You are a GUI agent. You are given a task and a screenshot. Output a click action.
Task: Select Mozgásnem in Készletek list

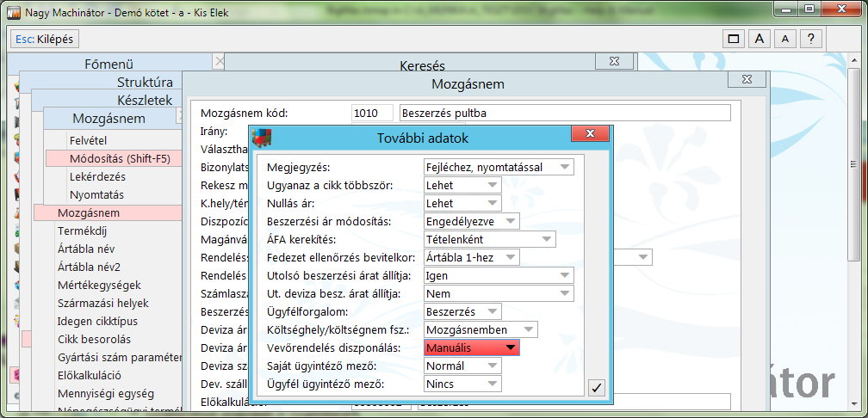pos(108,213)
